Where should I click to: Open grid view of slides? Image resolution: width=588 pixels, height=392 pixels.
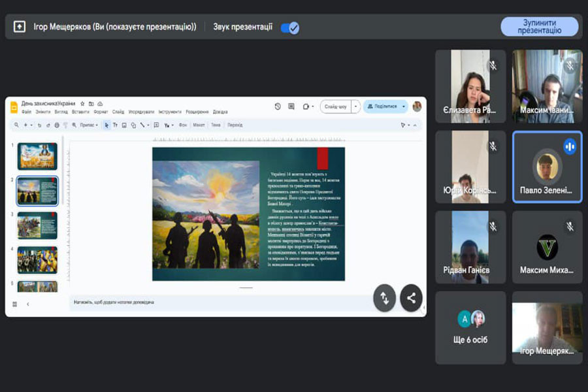15,304
